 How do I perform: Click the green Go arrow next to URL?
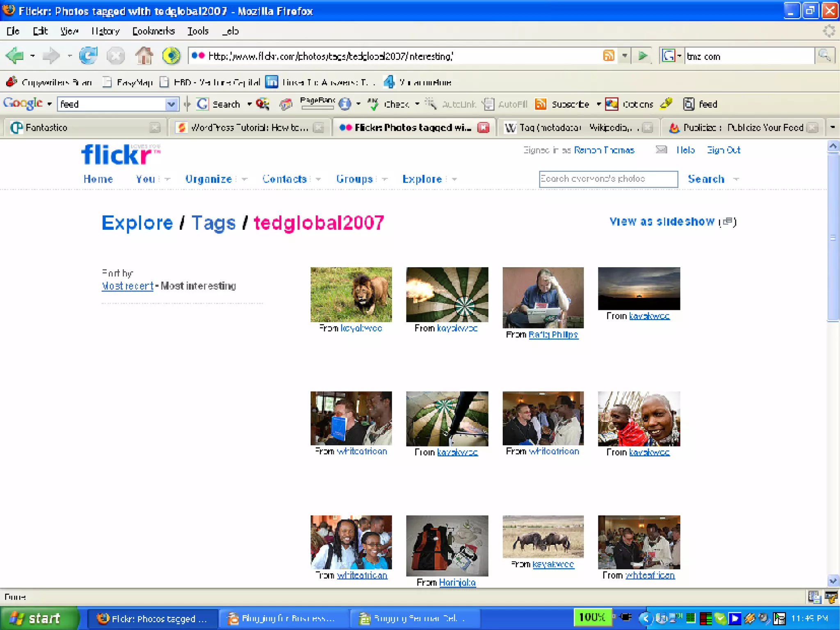pos(642,56)
